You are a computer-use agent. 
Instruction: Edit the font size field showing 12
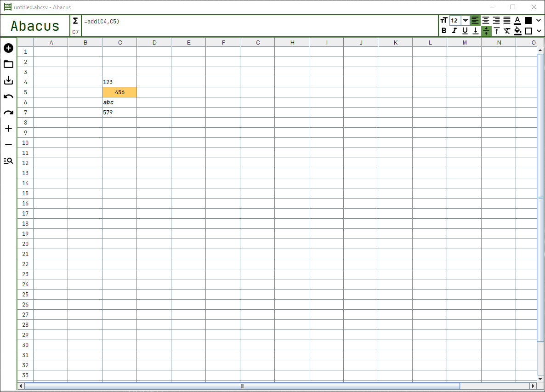pos(455,21)
